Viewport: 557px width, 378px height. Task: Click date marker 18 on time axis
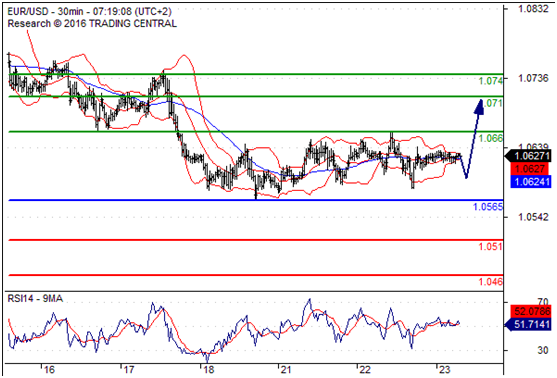(x=209, y=370)
